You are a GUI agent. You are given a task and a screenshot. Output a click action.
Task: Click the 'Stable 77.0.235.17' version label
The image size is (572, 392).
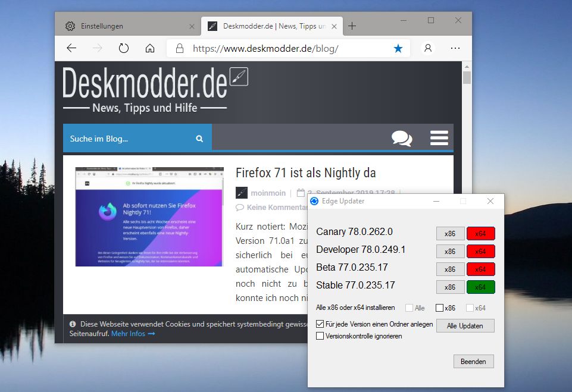(x=356, y=286)
